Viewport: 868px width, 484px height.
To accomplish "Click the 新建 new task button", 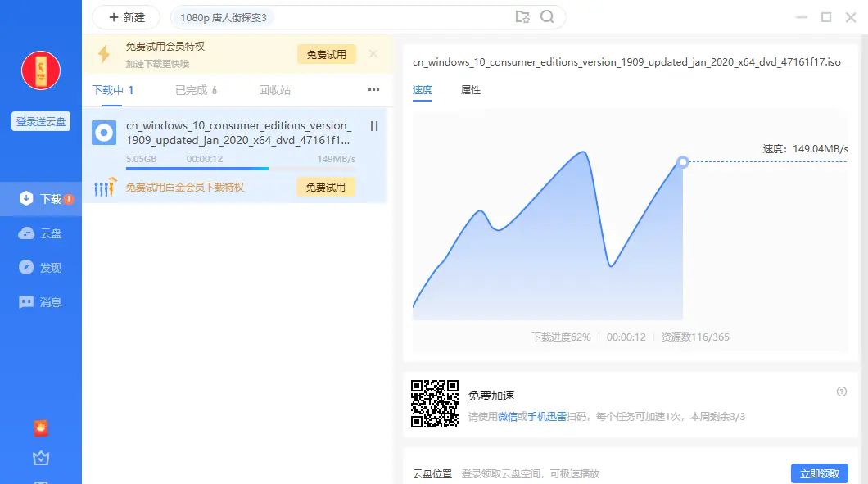I will [x=126, y=17].
